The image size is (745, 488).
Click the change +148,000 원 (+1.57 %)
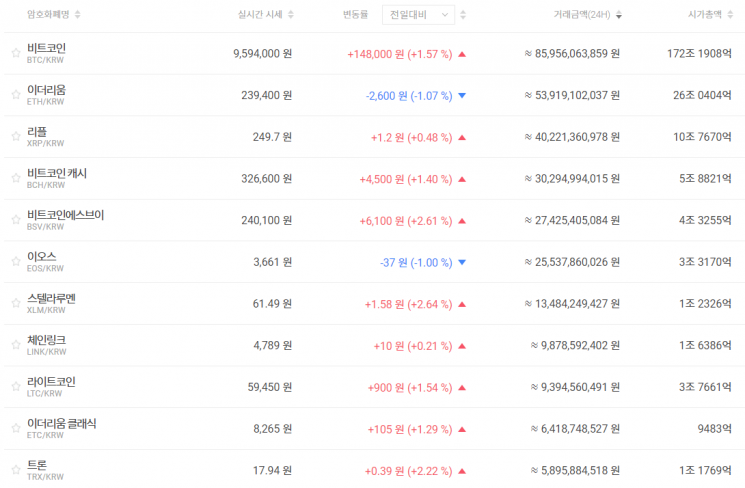click(x=400, y=54)
